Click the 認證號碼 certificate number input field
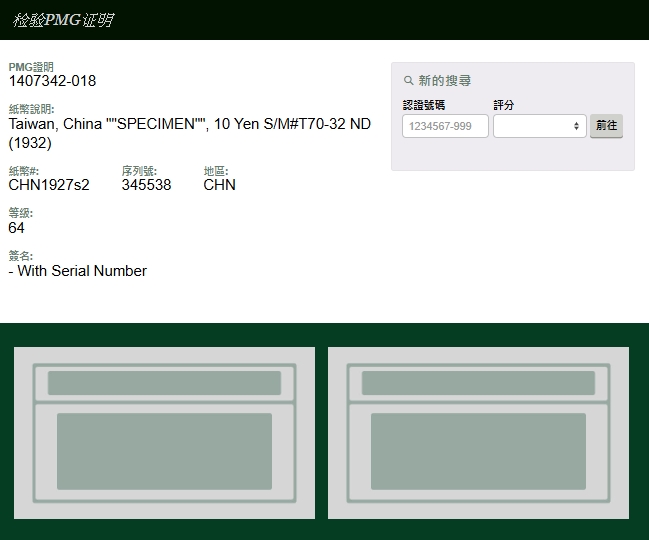This screenshot has width=649, height=540. [445, 126]
